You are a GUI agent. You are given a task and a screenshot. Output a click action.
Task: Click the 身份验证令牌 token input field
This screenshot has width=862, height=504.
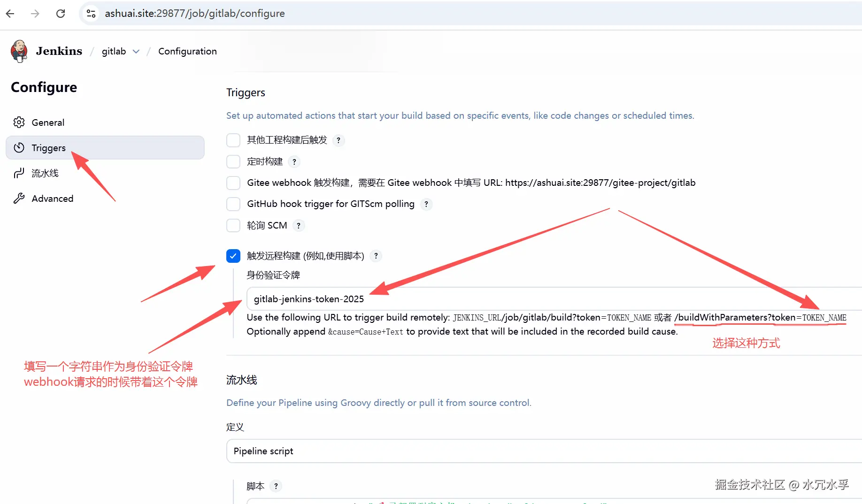pyautogui.click(x=554, y=299)
